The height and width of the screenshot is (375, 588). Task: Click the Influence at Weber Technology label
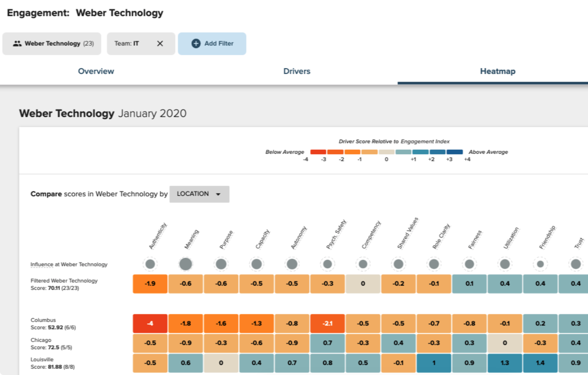69,264
